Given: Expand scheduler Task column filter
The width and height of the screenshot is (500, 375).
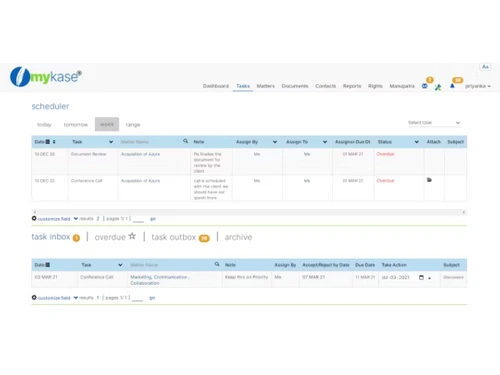Looking at the screenshot, I should 111,142.
